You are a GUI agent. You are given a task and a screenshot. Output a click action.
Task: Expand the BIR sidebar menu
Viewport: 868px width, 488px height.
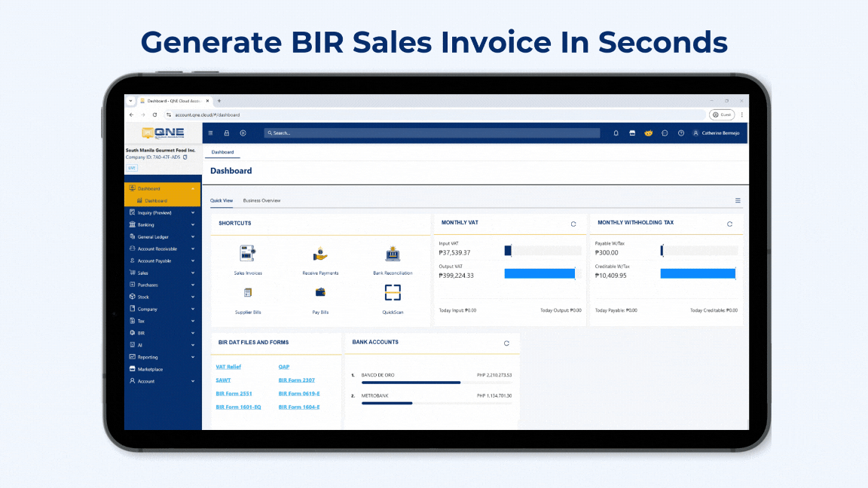tap(162, 333)
